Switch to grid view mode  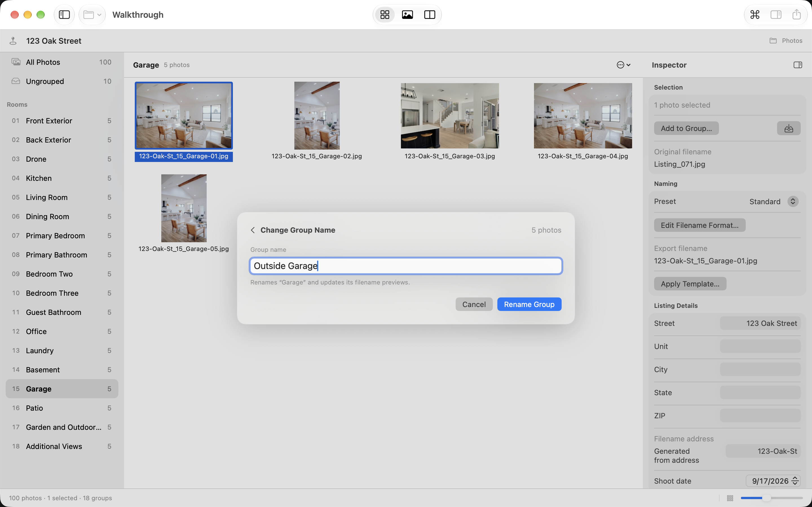[385, 15]
